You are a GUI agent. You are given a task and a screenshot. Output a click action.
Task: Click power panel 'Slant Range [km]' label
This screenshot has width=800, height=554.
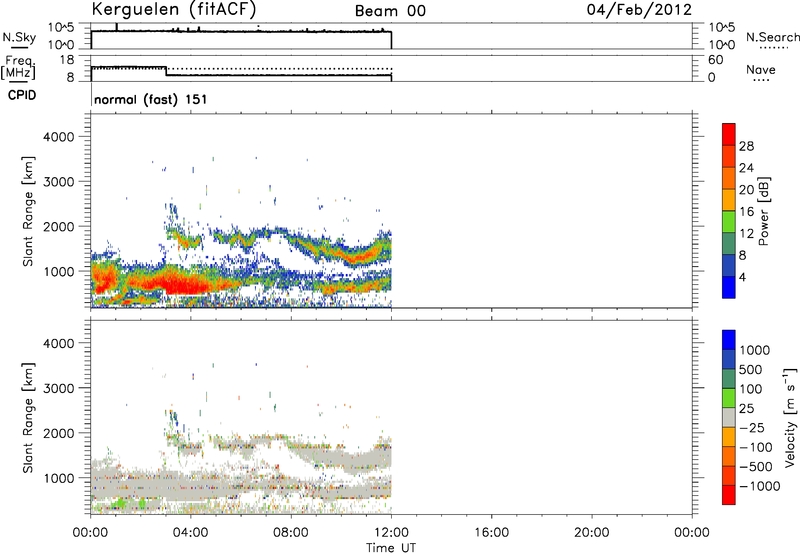pyautogui.click(x=28, y=211)
